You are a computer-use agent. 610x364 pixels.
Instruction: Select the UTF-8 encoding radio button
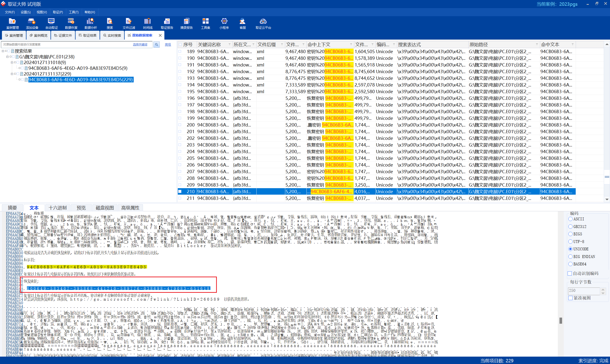570,242
